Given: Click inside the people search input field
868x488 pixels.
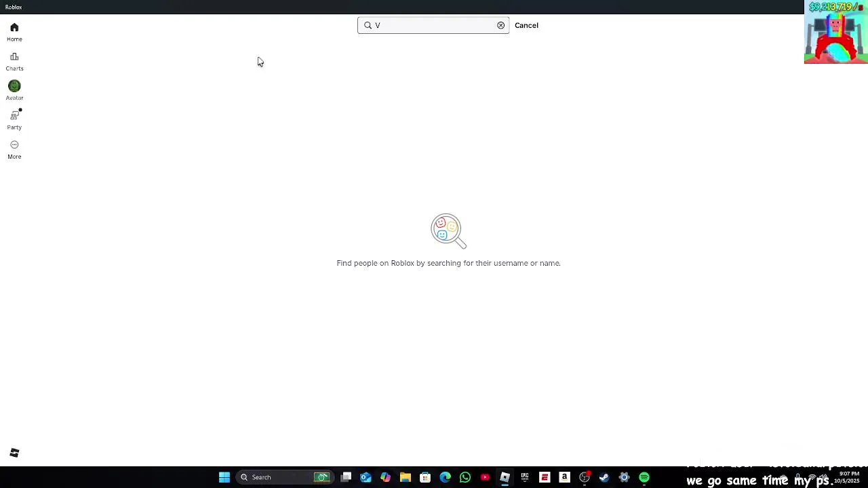Looking at the screenshot, I should (433, 25).
